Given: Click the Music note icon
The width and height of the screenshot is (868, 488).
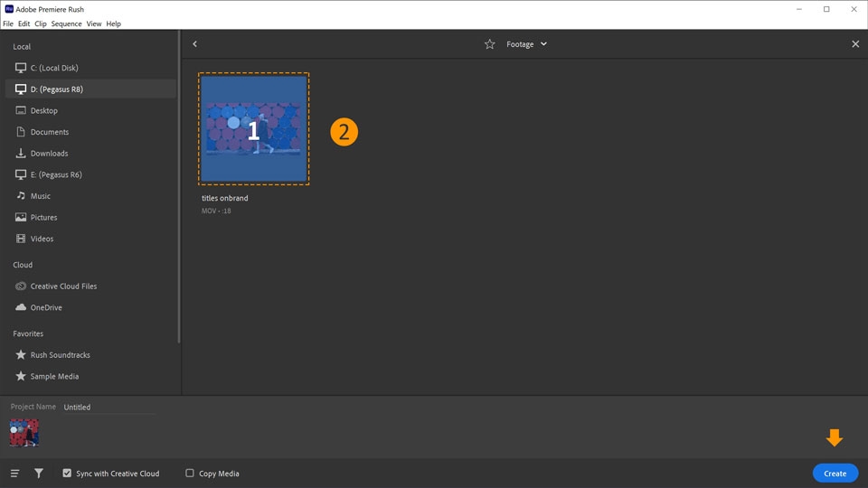Looking at the screenshot, I should point(21,196).
